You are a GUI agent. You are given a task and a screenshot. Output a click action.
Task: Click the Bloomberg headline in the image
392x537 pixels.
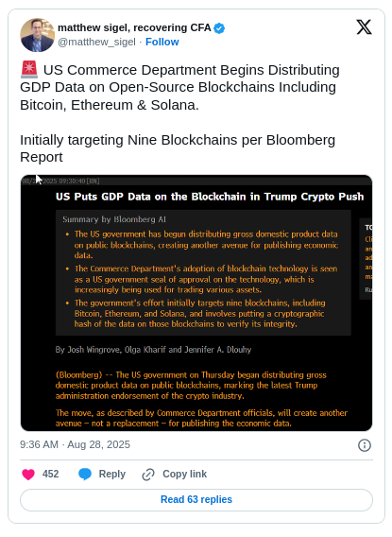pyautogui.click(x=210, y=197)
